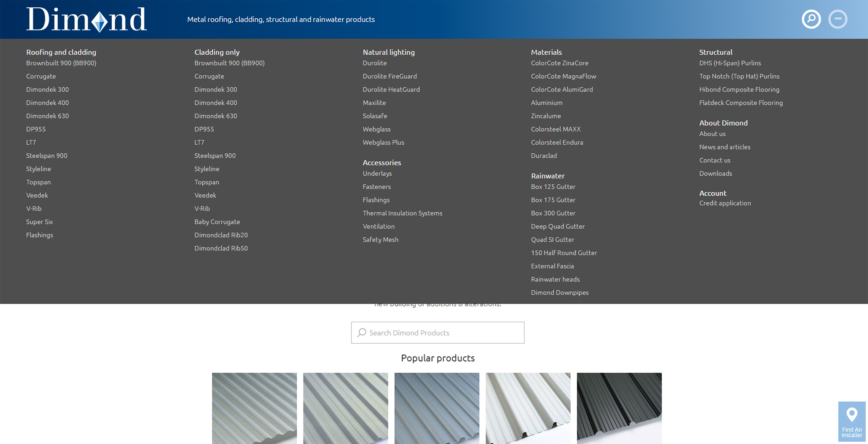Open Natural lighting heading
Viewport: 868px width, 444px height.
pos(389,52)
